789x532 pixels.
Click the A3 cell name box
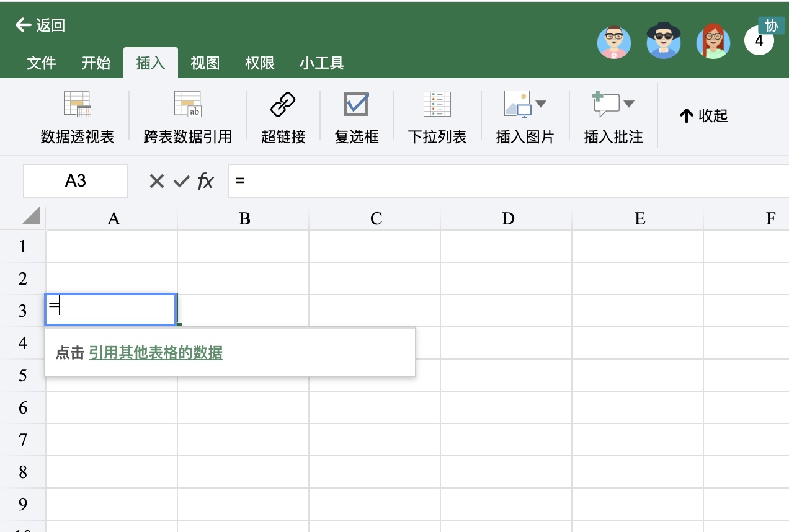coord(76,181)
